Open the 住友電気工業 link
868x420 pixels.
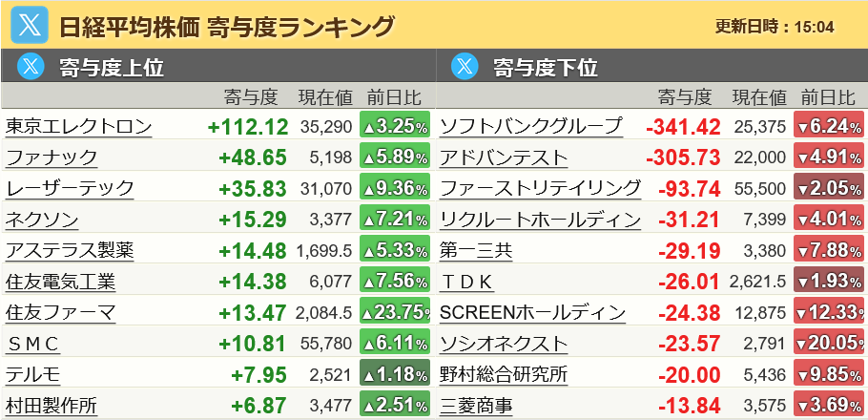coord(60,283)
